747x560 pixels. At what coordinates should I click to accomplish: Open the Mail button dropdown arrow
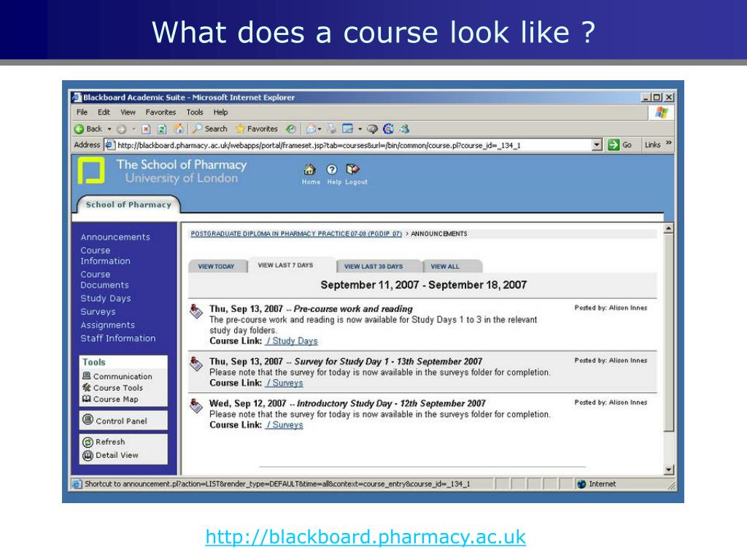320,129
